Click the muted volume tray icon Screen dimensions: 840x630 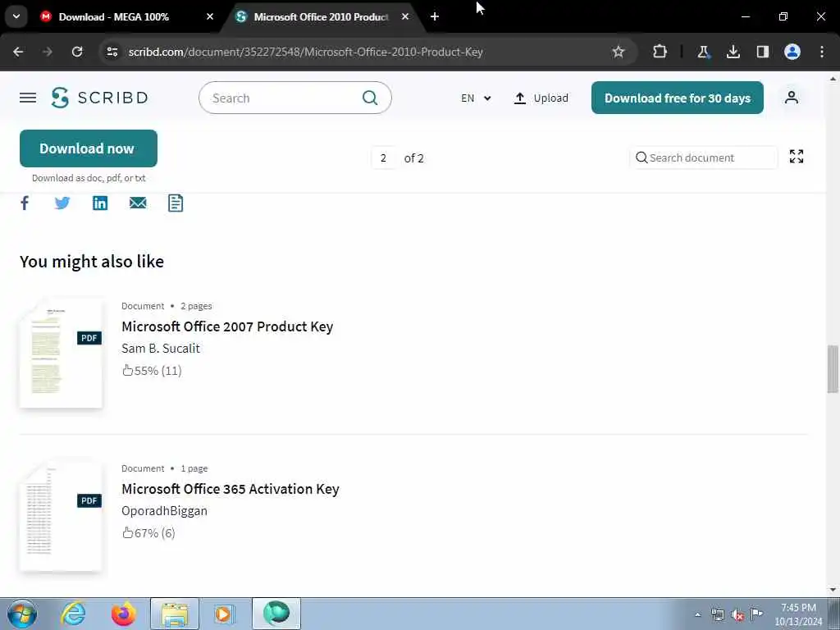(737, 614)
